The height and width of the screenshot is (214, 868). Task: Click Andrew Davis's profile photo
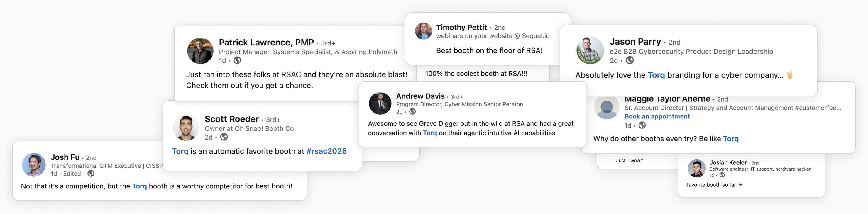coord(380,103)
